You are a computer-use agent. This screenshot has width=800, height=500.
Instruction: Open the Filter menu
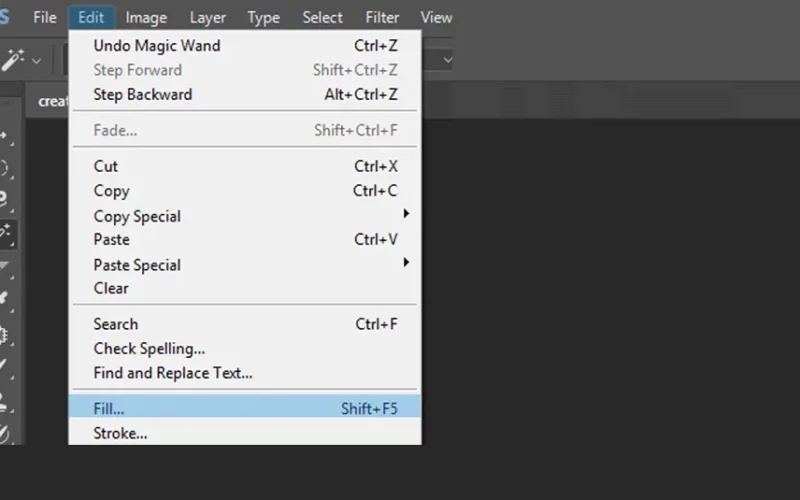click(x=382, y=17)
